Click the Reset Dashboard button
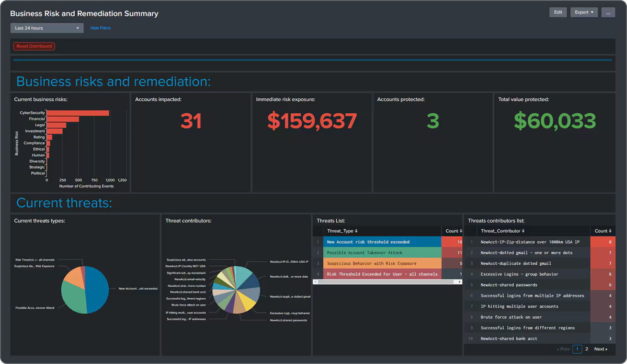The image size is (627, 364). 34,46
